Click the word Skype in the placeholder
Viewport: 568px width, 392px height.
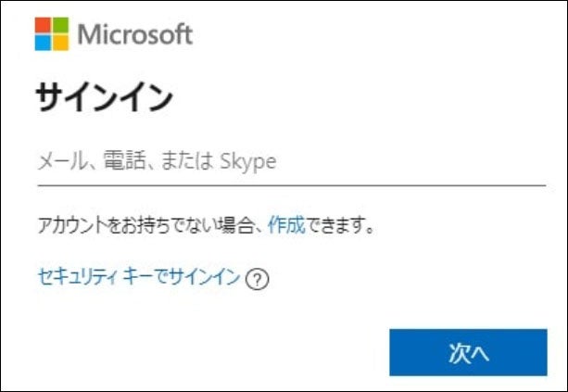click(248, 162)
